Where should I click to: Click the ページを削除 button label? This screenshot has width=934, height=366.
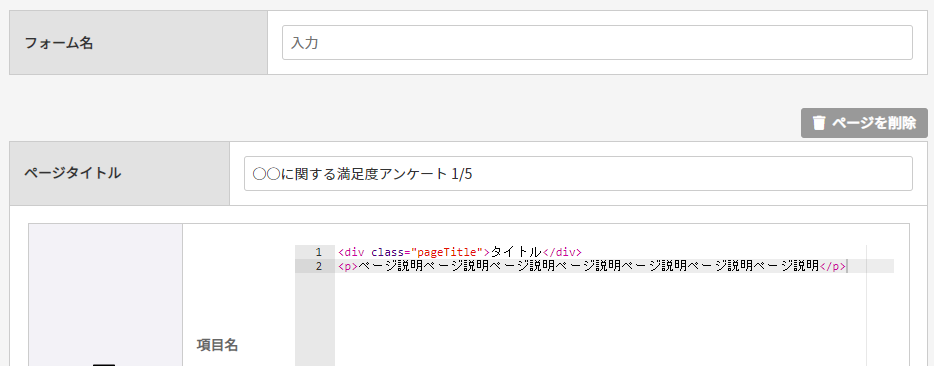874,123
